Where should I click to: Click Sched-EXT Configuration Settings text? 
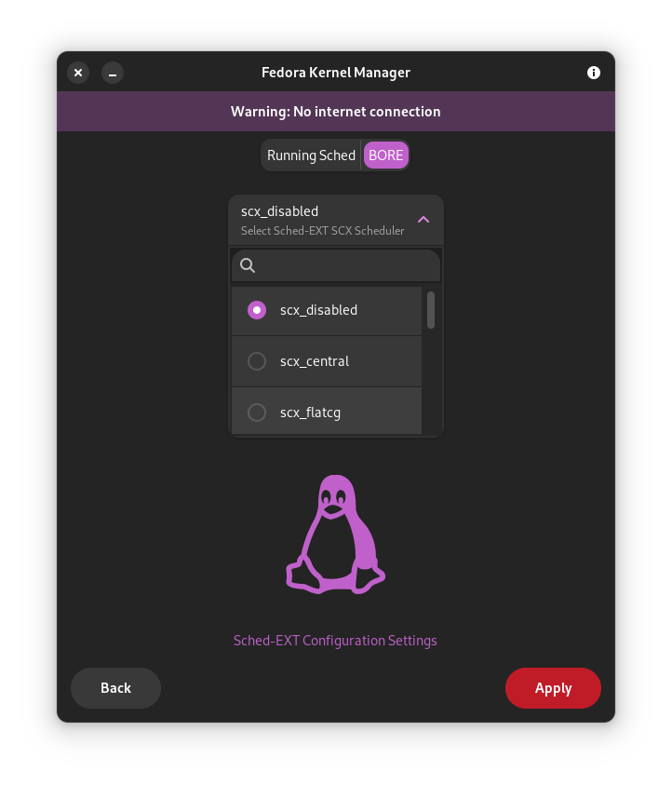[335, 641]
